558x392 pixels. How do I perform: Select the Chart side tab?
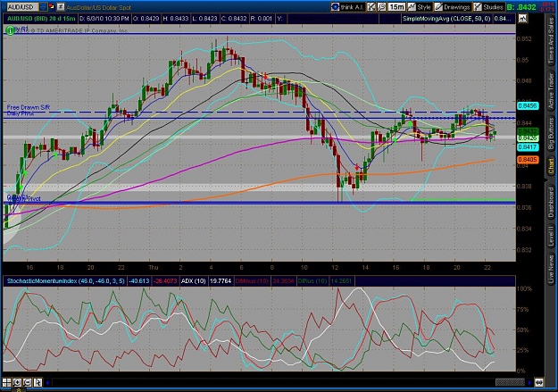pos(551,167)
